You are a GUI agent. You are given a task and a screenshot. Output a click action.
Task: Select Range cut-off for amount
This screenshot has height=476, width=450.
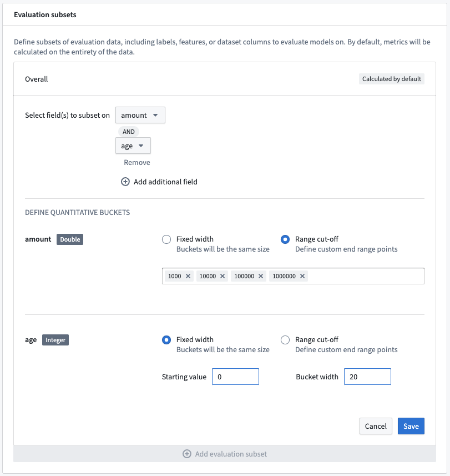coord(285,239)
